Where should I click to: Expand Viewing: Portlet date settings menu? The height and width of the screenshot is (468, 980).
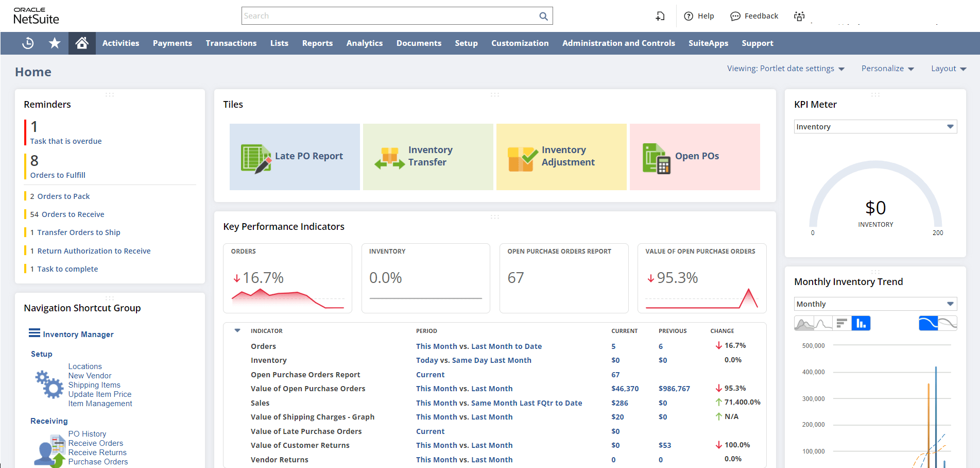tap(786, 69)
